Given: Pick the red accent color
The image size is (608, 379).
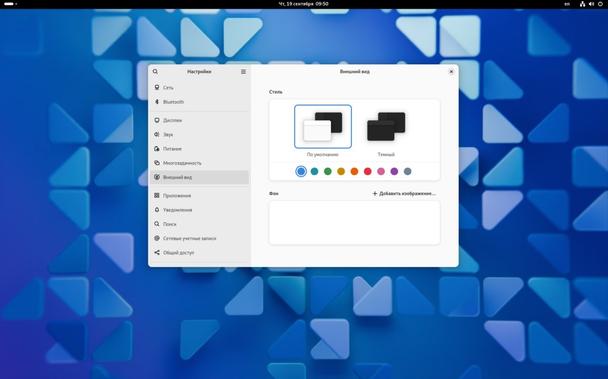Looking at the screenshot, I should (368, 171).
